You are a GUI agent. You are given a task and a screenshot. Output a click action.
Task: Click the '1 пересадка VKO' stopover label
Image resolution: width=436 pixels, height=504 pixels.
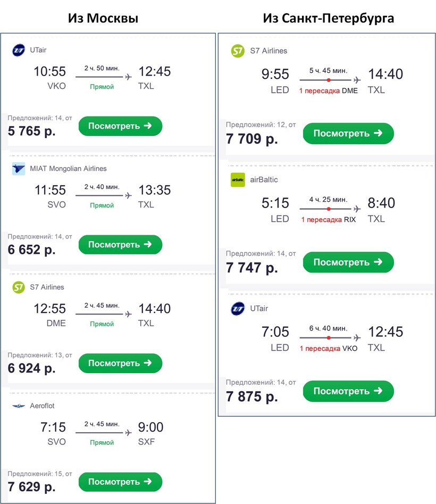[x=328, y=349]
